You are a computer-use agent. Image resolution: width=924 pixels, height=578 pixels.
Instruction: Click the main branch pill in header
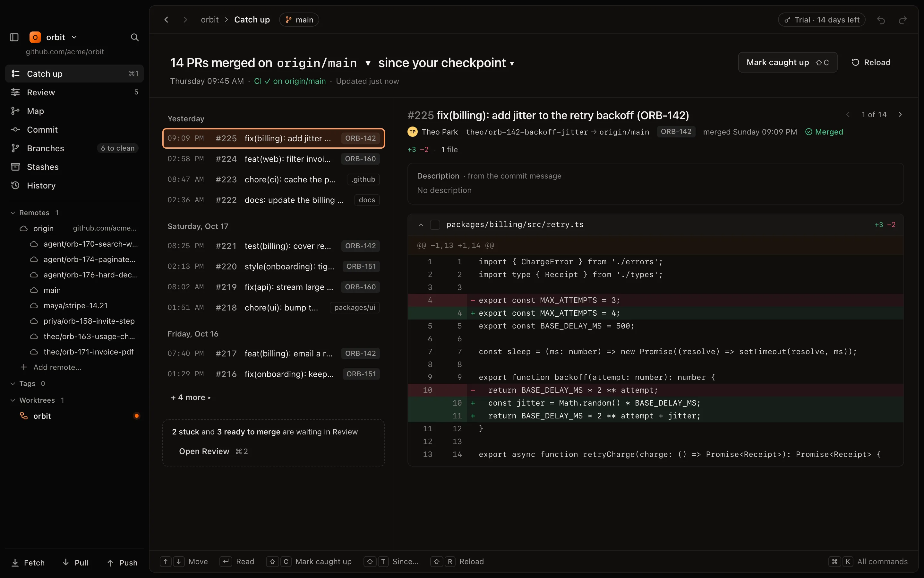pyautogui.click(x=299, y=20)
